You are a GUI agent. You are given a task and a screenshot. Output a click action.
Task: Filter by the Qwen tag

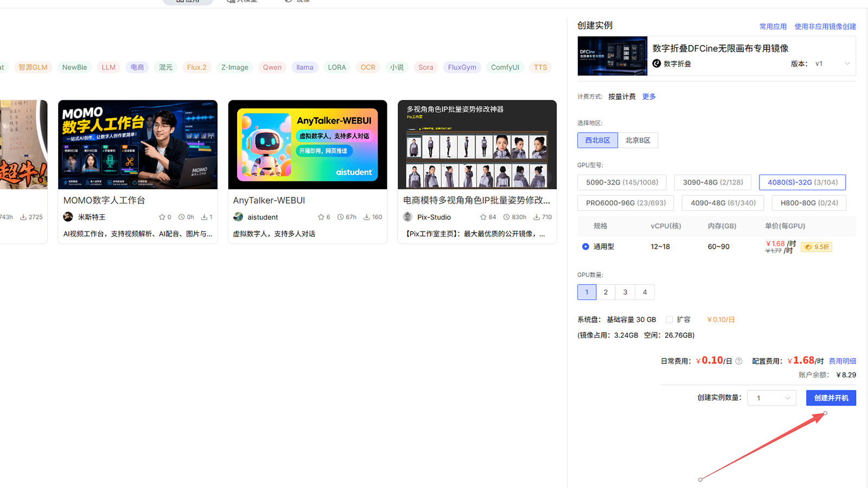[272, 67]
